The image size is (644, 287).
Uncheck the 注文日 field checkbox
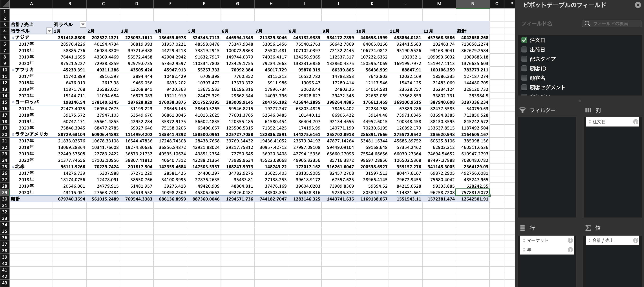click(524, 40)
